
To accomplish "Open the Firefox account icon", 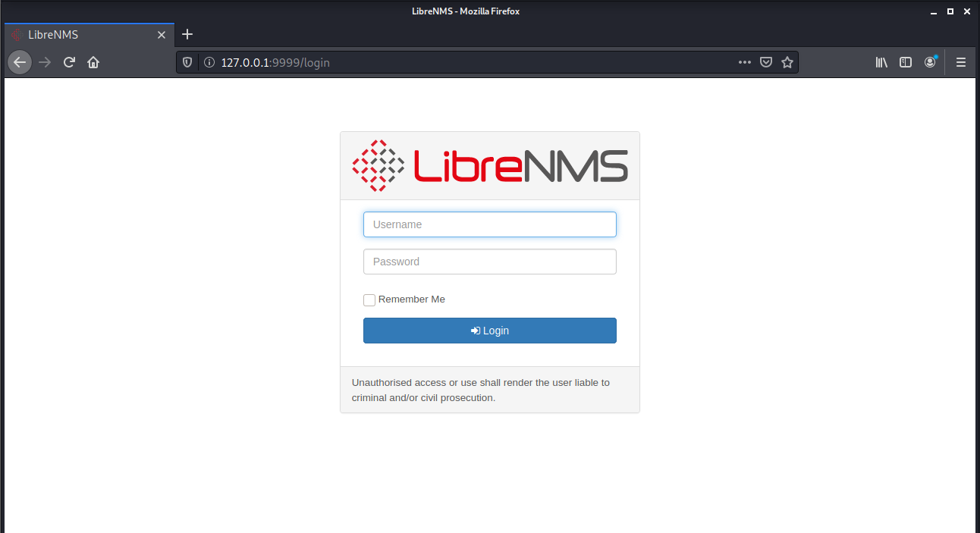I will tap(930, 62).
